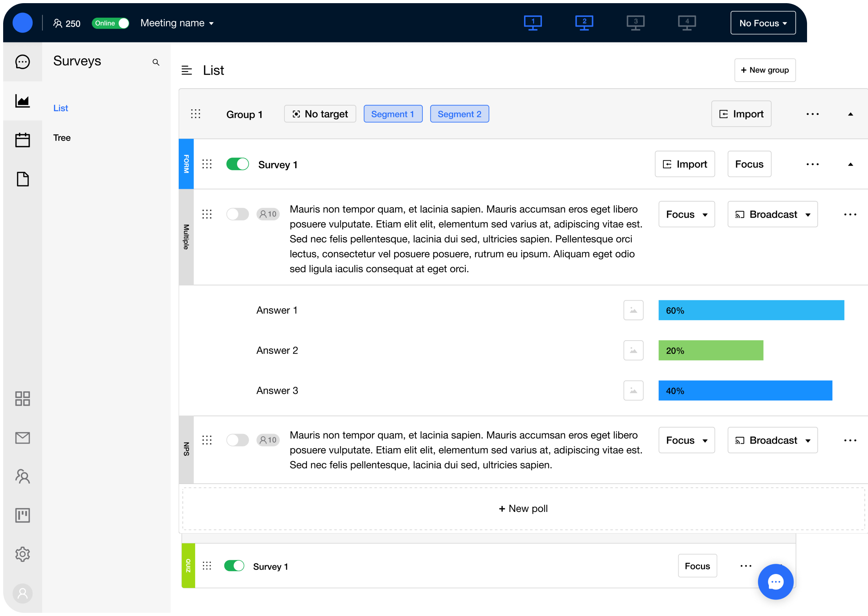868x616 pixels.
Task: Click the Answer 1 result bar at 60%
Action: pyautogui.click(x=751, y=309)
